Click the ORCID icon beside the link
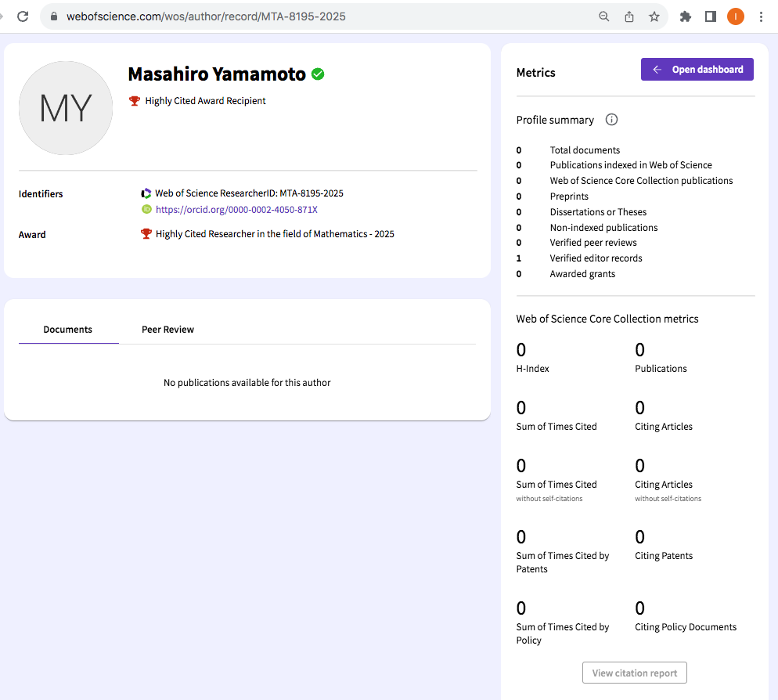Viewport: 778px width, 700px height. tap(146, 209)
